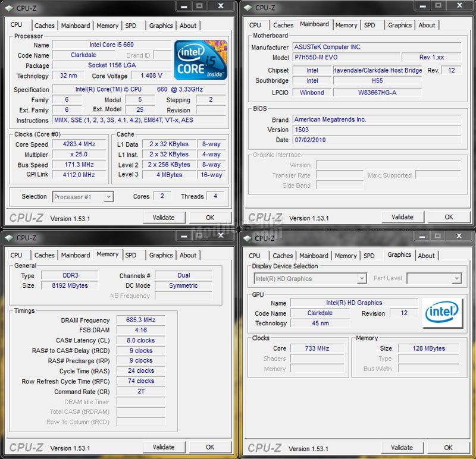
Task: Click the 'H55' southbridge value
Action: click(377, 80)
